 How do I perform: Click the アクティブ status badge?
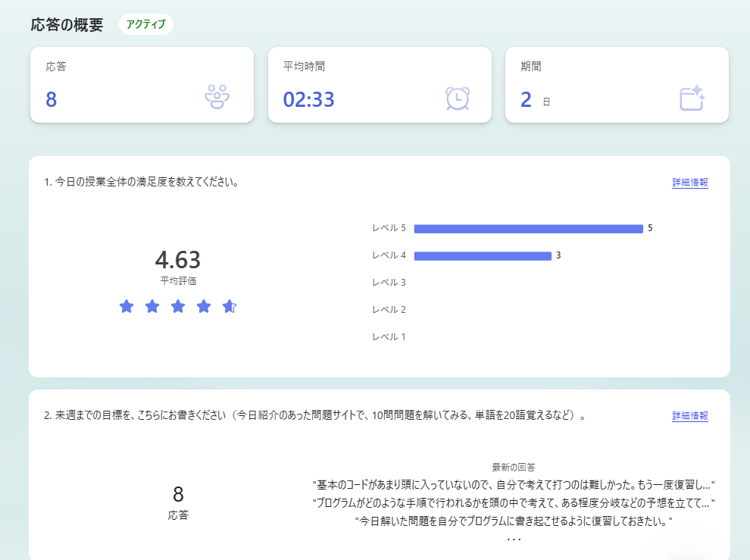146,24
